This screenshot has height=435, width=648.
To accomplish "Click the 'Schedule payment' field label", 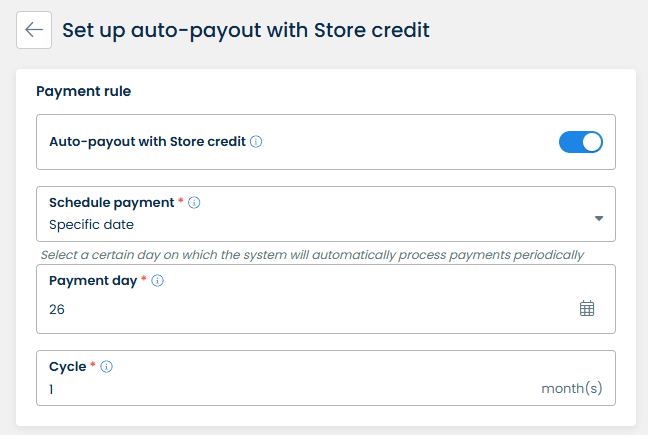I will click(x=111, y=202).
